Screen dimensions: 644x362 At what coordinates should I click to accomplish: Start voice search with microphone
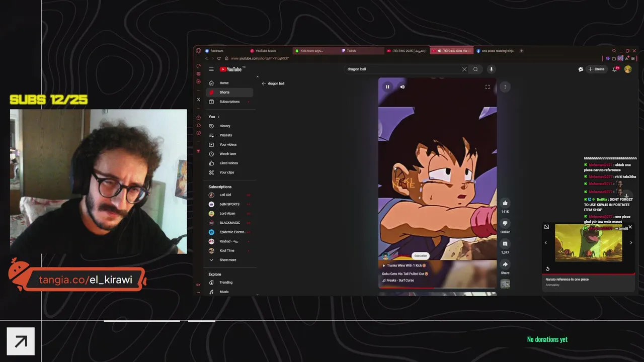(x=491, y=69)
